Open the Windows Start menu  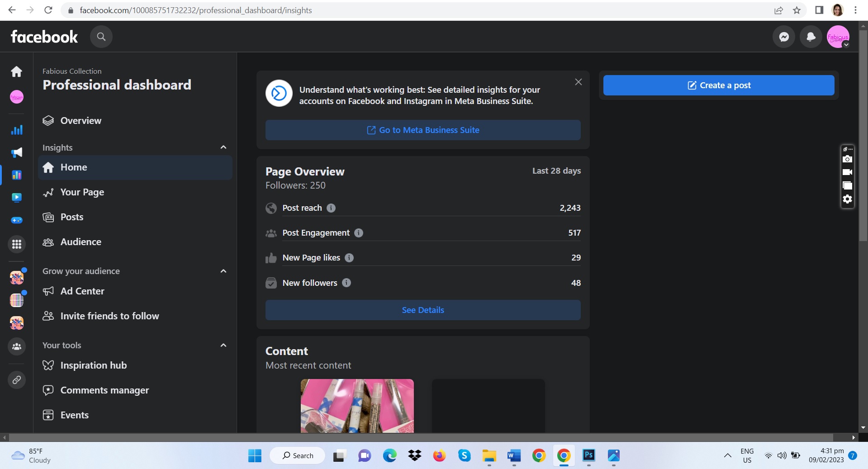(x=255, y=455)
